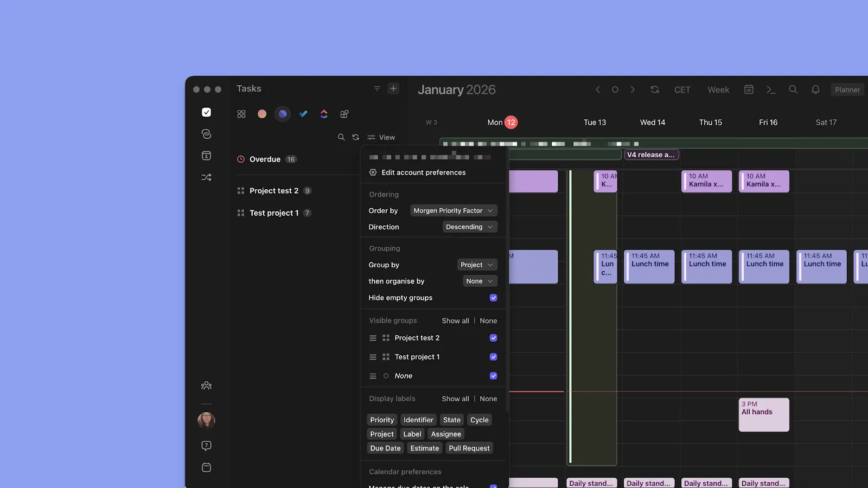This screenshot has width=868, height=488.
Task: Toggle Hide empty groups checkbox
Action: point(493,298)
